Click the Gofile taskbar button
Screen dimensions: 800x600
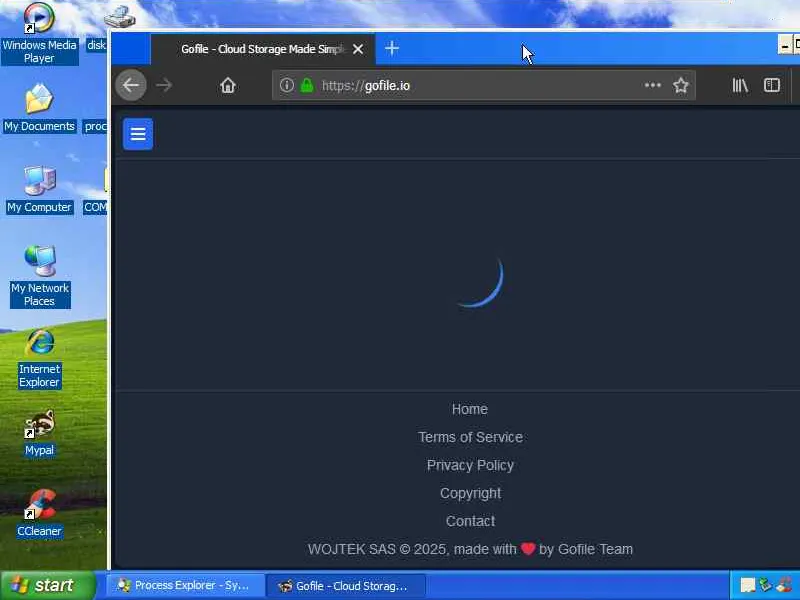346,586
